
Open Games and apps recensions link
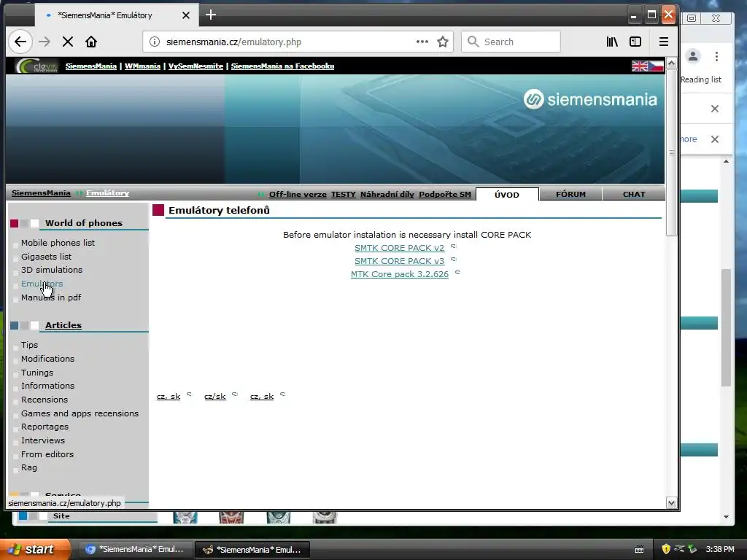click(x=80, y=413)
